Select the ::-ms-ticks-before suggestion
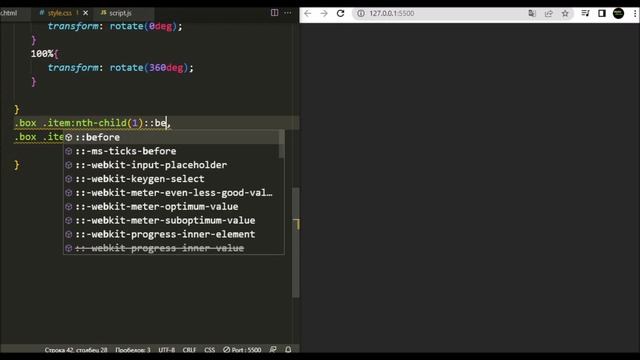 tap(171, 151)
